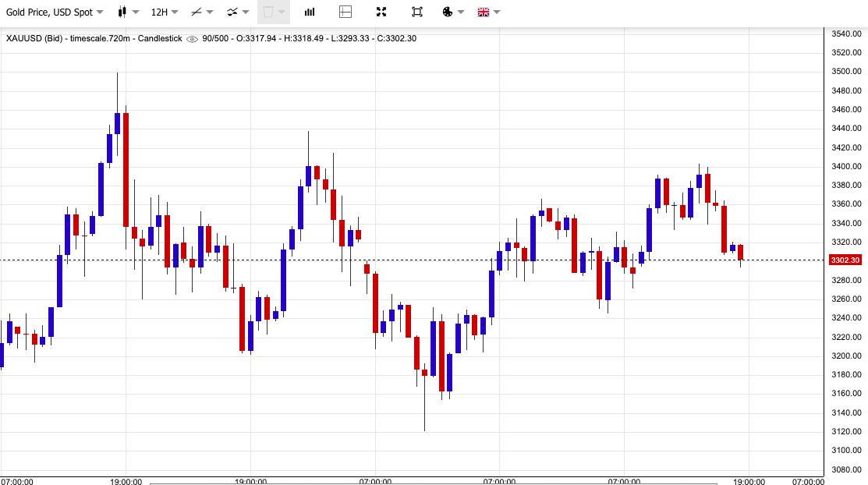Click the first 19:00:00 time axis label

click(x=126, y=482)
